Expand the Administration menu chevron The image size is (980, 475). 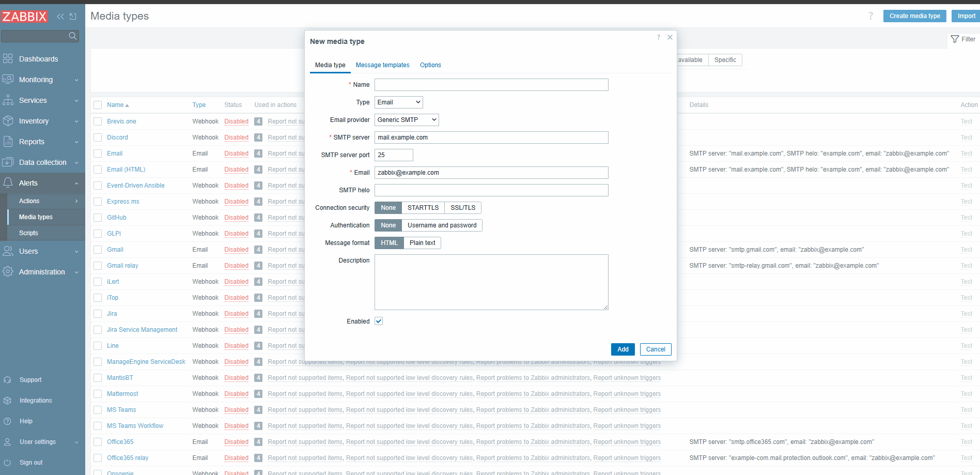click(x=76, y=272)
